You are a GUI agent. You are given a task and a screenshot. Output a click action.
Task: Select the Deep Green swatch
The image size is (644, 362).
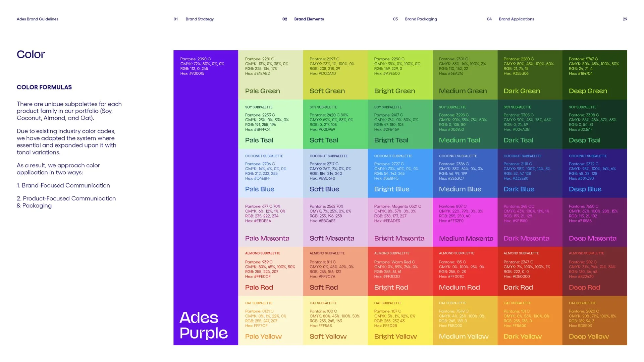click(595, 75)
